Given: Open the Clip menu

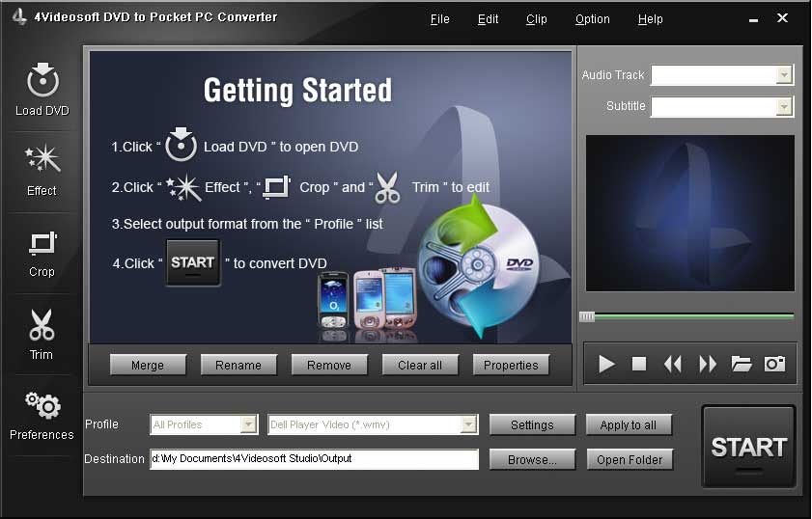Looking at the screenshot, I should pyautogui.click(x=537, y=19).
